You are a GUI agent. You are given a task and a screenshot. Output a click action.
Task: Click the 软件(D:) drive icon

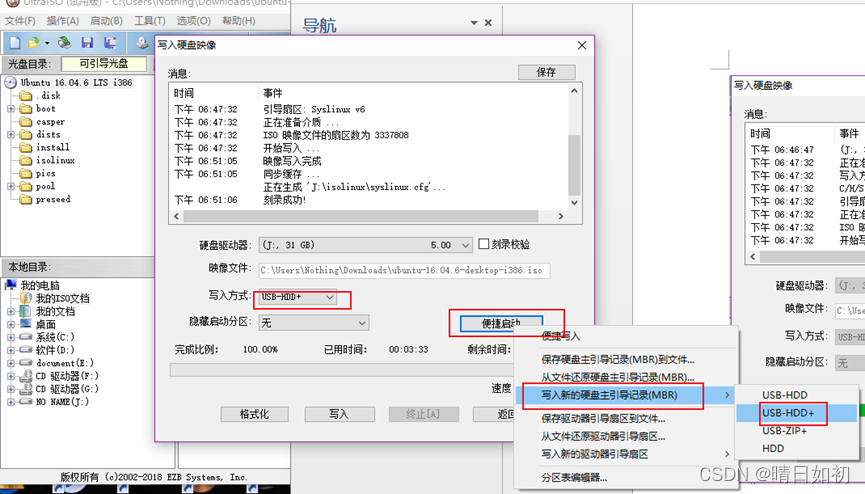25,350
